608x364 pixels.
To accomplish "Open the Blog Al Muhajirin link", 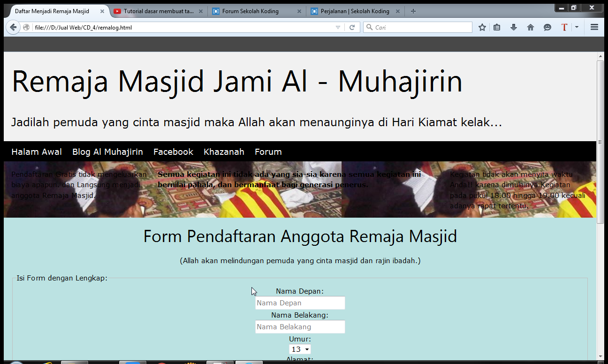I will pos(107,152).
